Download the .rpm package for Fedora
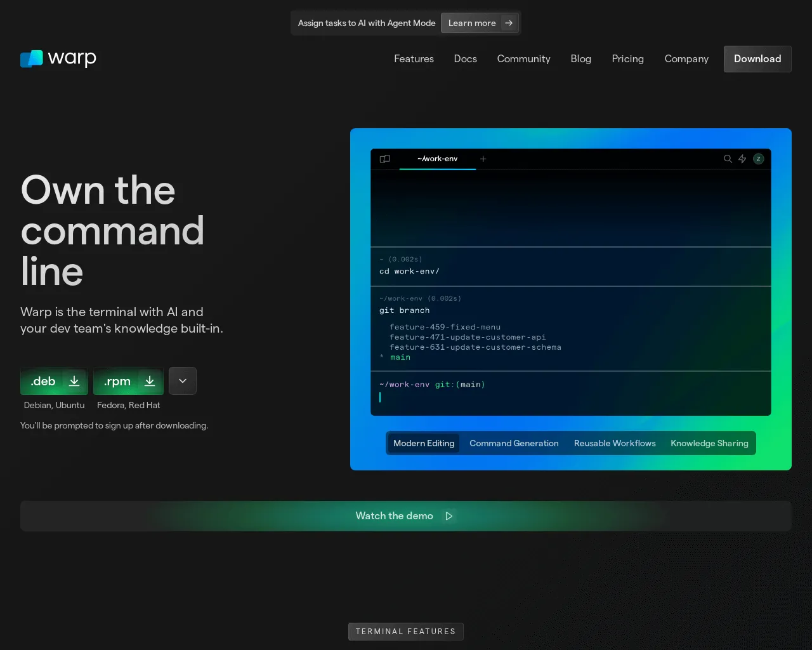 pyautogui.click(x=128, y=381)
